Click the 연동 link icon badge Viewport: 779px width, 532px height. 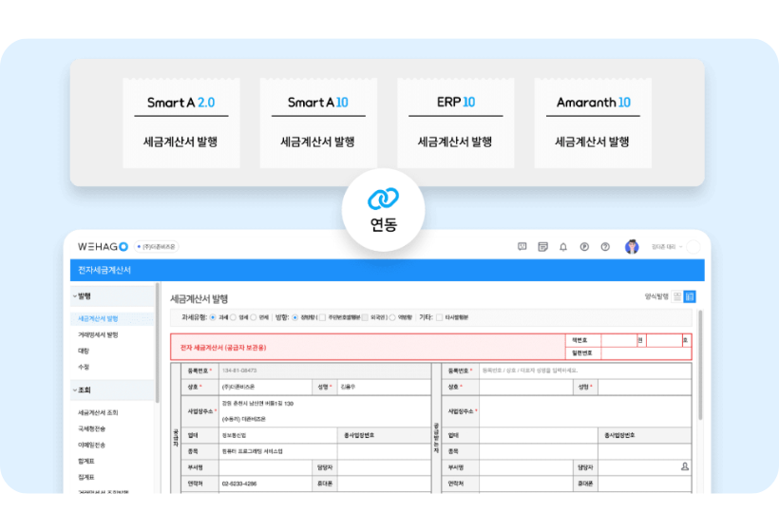pos(384,199)
